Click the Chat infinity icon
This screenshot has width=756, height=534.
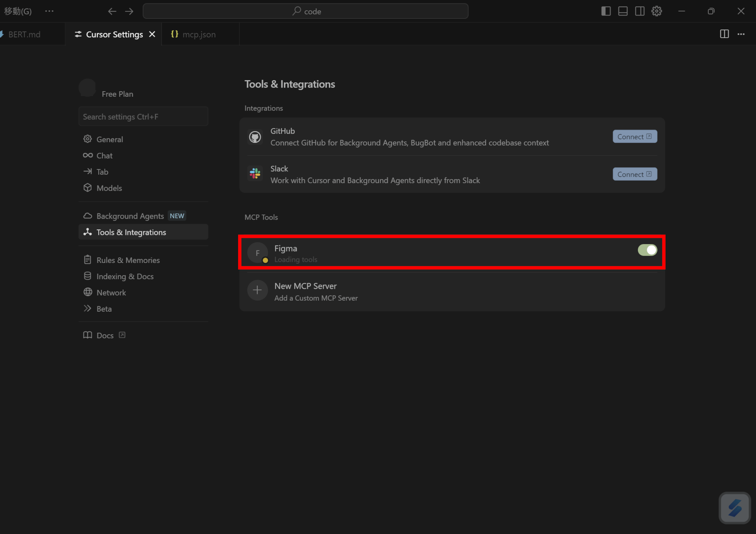point(87,155)
